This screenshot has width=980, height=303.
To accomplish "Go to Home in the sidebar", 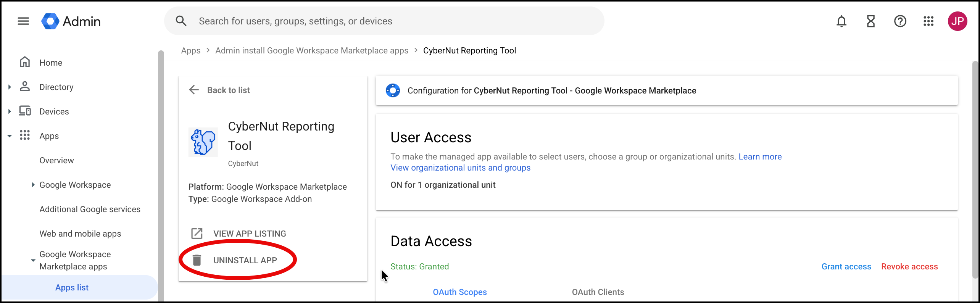I will pos(51,63).
